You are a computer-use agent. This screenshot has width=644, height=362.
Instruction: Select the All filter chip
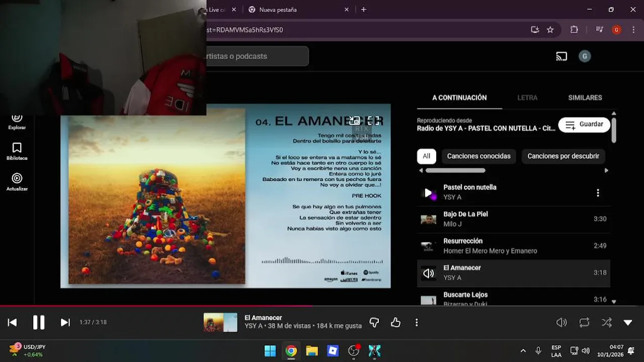pyautogui.click(x=426, y=156)
